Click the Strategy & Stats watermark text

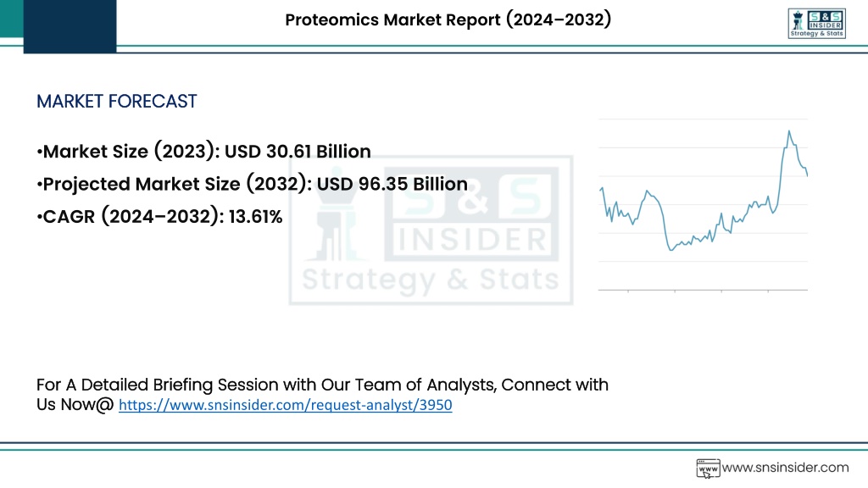[431, 279]
